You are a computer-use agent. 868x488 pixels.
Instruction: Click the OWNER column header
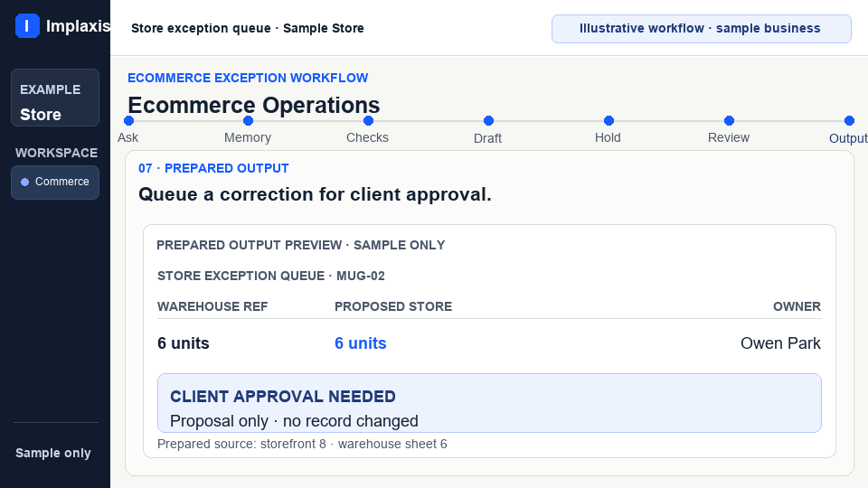(x=797, y=306)
